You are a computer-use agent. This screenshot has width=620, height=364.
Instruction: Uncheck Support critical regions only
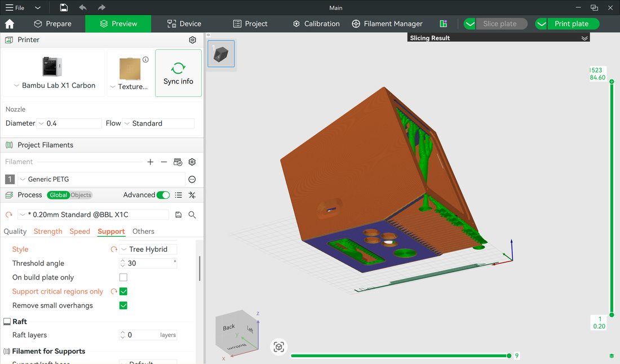coord(123,292)
